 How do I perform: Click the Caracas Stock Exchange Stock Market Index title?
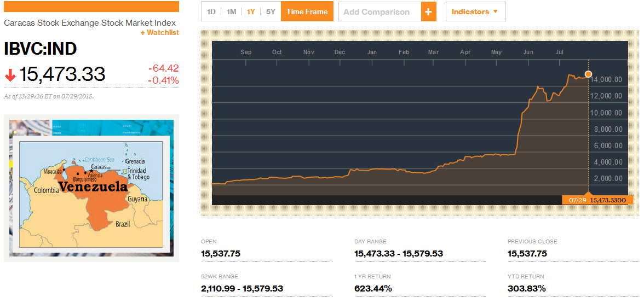(90, 22)
